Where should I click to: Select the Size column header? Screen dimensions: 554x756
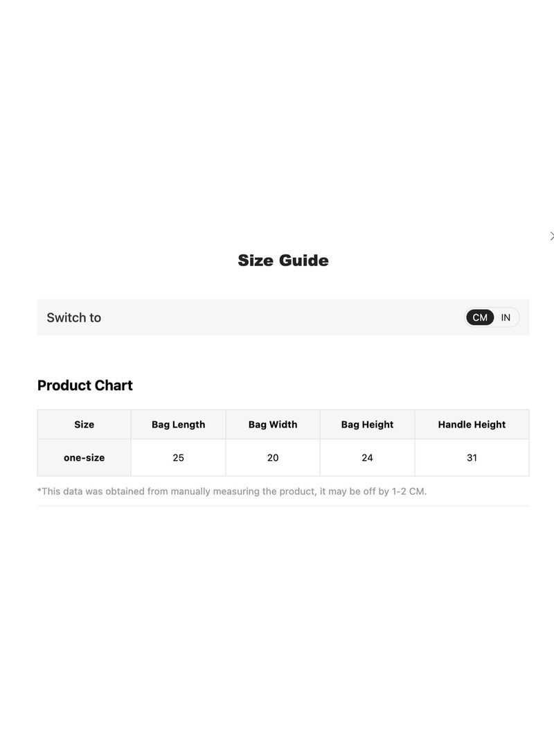(84, 424)
